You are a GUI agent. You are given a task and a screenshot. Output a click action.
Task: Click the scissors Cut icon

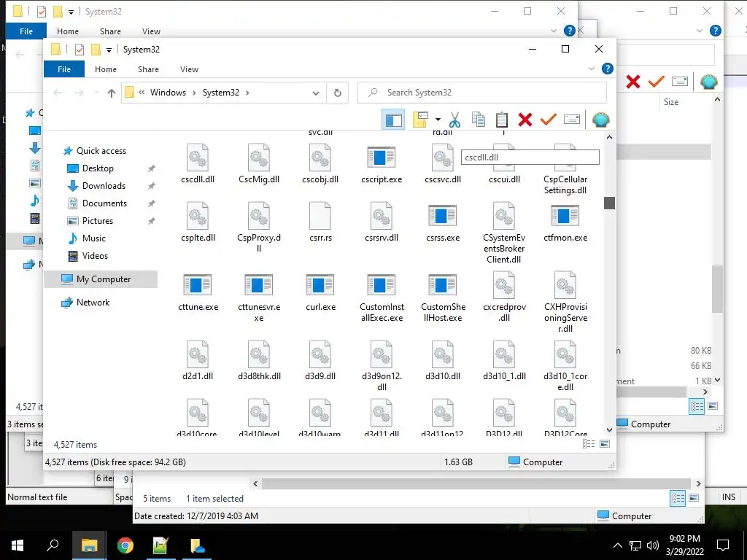tap(455, 120)
